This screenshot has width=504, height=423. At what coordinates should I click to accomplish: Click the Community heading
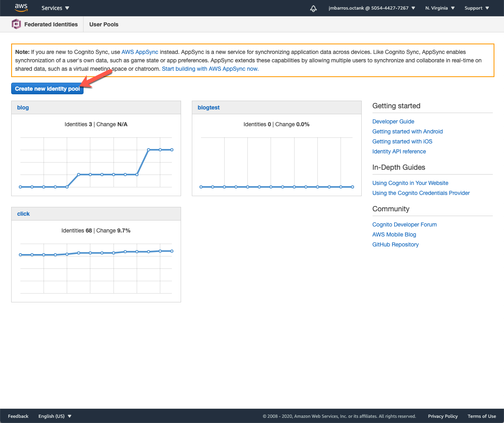coord(391,209)
